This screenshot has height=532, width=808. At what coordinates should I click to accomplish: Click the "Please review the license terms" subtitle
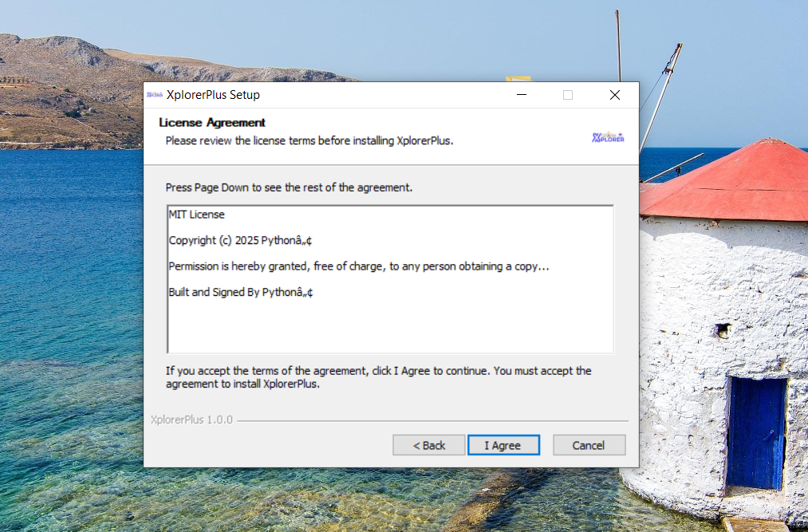[x=309, y=140]
